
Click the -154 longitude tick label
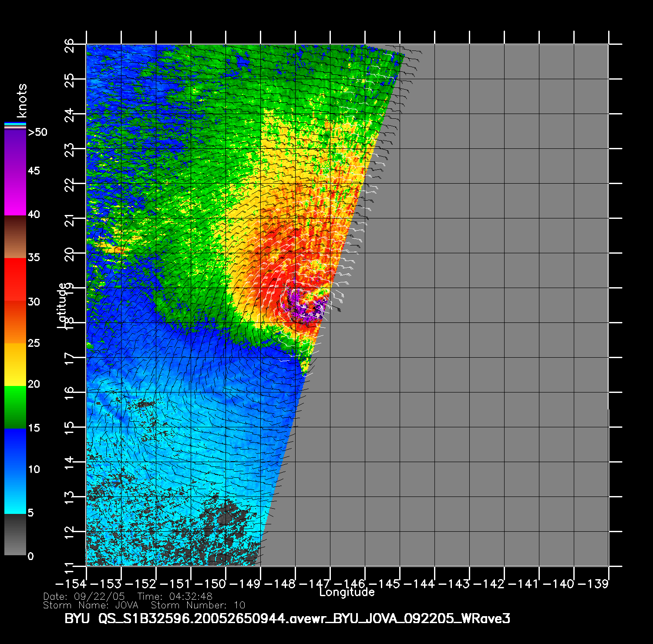click(71, 584)
